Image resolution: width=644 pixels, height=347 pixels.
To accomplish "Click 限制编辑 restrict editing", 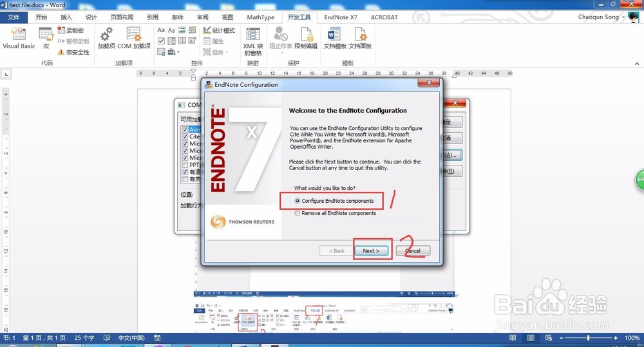I will click(x=306, y=38).
